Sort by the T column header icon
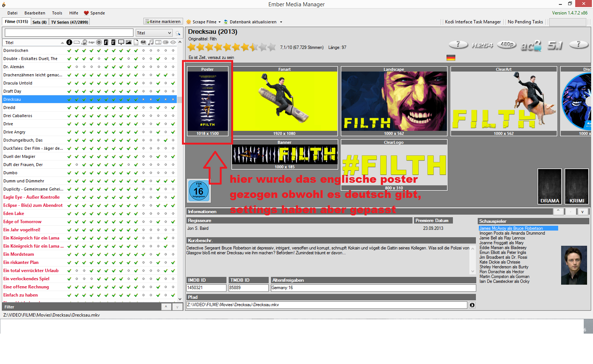 (x=113, y=42)
